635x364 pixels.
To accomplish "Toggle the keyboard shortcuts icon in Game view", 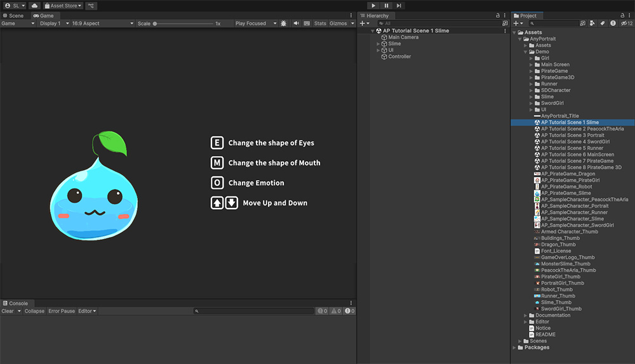I will (x=307, y=23).
